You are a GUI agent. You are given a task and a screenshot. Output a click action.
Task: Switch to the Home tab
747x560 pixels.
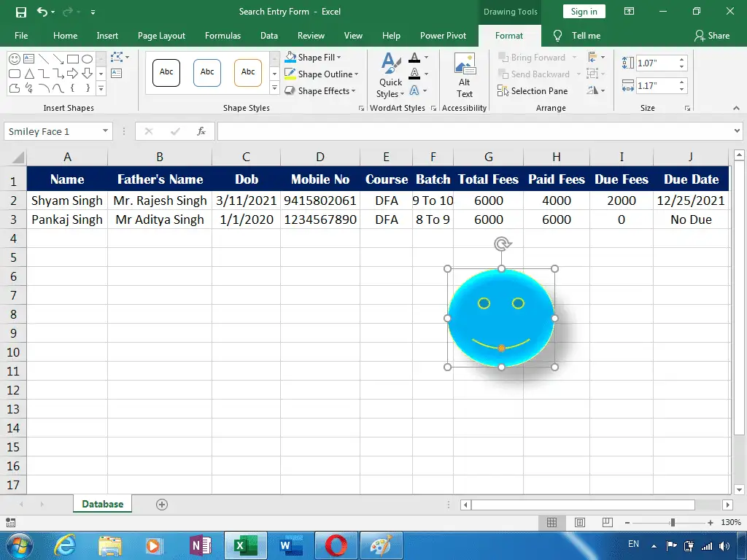65,36
